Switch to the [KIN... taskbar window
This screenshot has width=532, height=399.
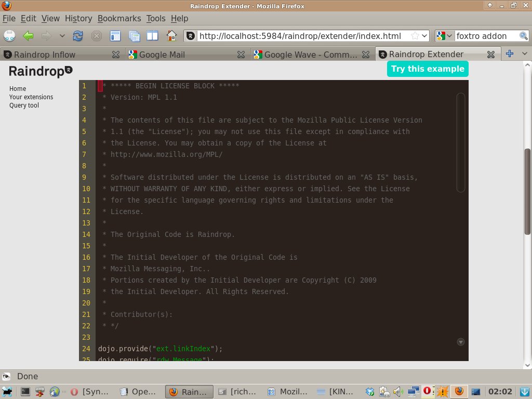point(336,392)
